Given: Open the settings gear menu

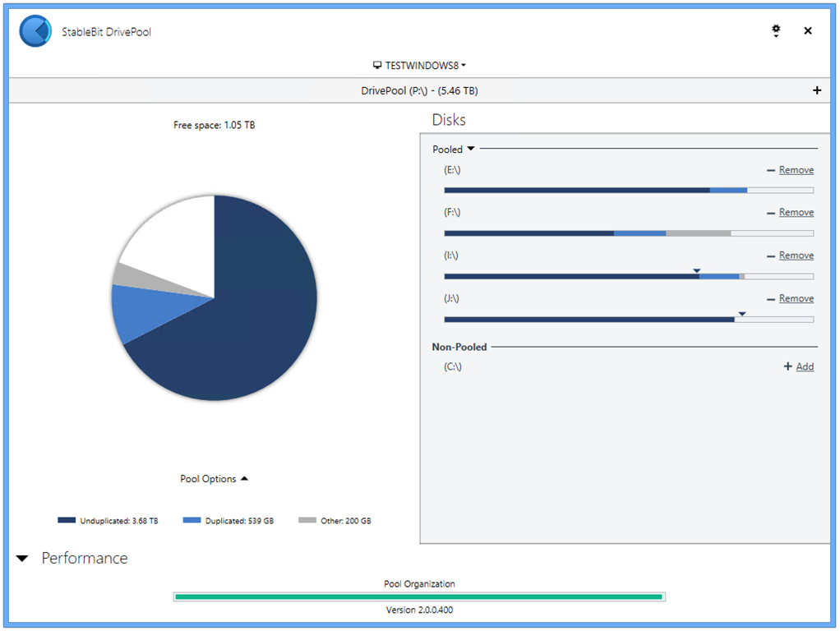Looking at the screenshot, I should pos(776,30).
